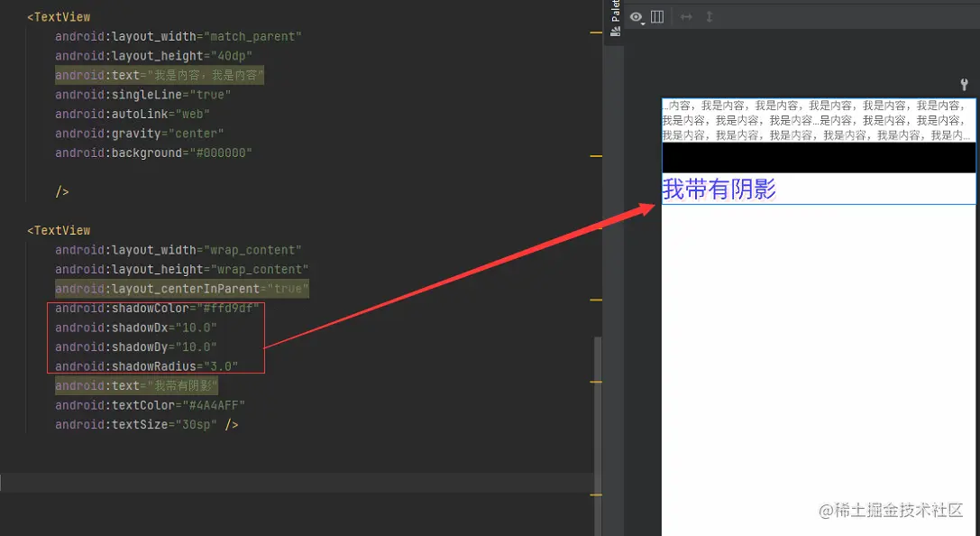The image size is (980, 536).
Task: Open the View Options eye menu
Action: (x=637, y=17)
